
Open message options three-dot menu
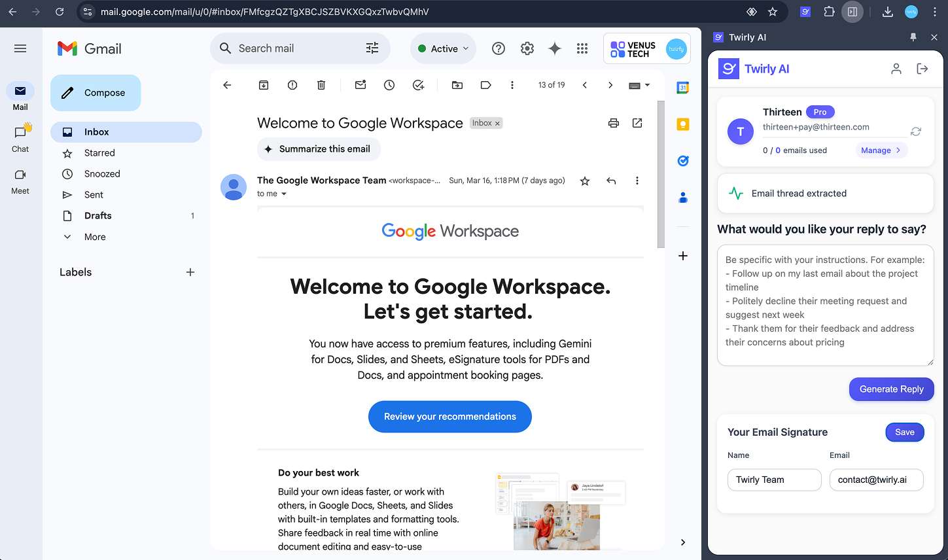pos(637,181)
